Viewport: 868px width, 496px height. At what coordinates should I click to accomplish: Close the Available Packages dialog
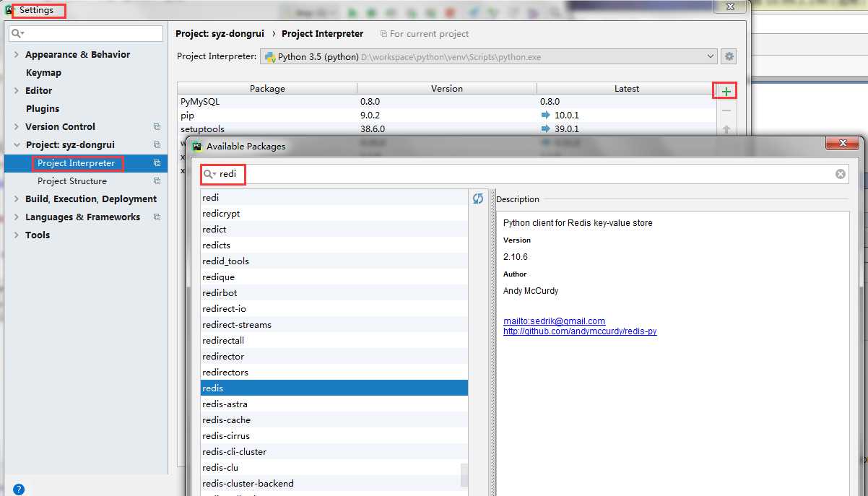[x=842, y=144]
